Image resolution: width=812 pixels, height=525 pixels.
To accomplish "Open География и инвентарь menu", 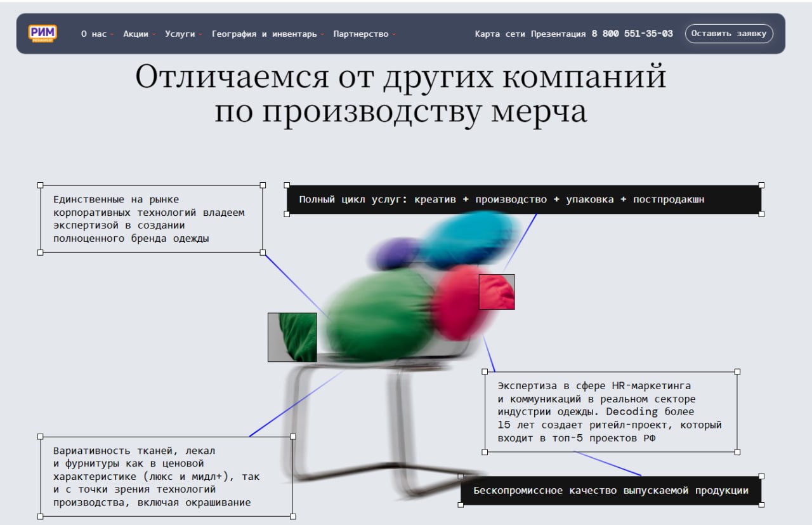I will [268, 34].
